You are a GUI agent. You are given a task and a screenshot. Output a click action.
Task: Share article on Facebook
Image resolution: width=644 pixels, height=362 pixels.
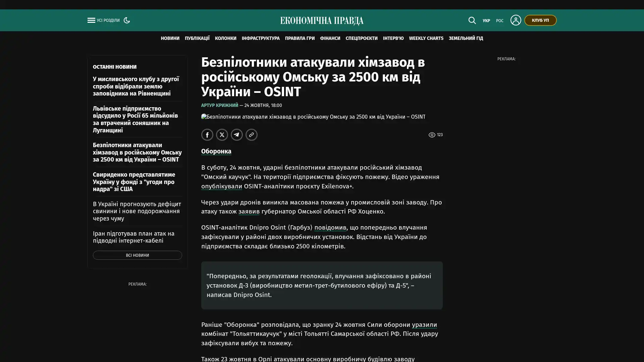coord(207,135)
